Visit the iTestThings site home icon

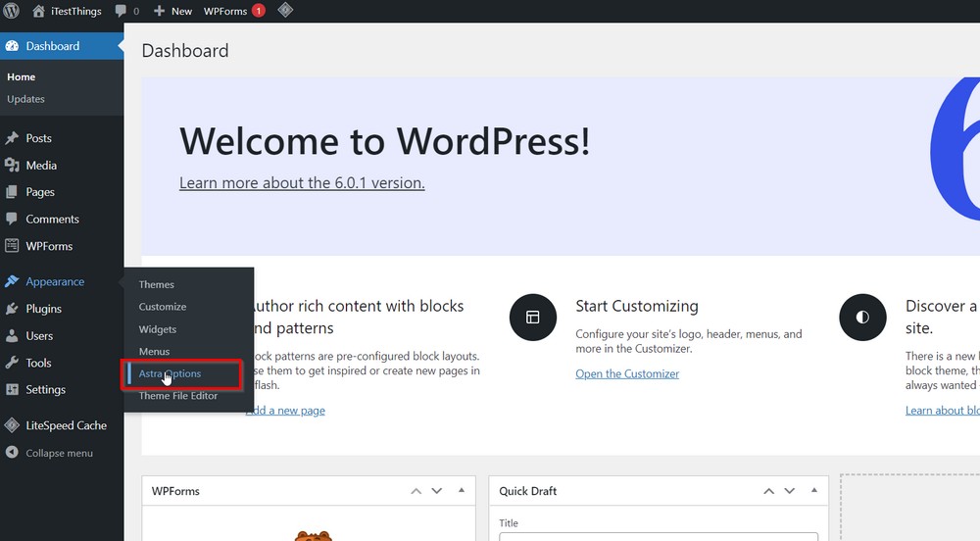pos(39,11)
